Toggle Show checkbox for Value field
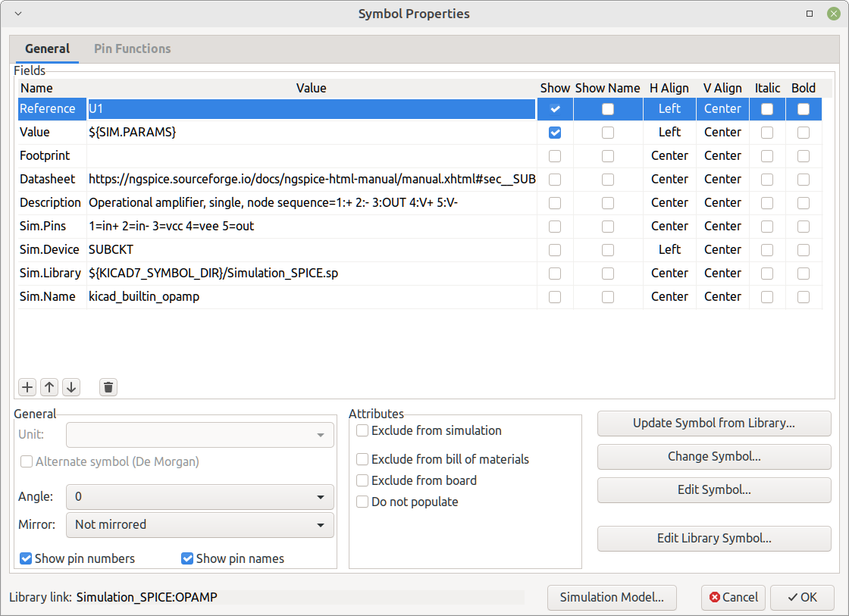Viewport: 849px width, 616px height. coord(555,133)
